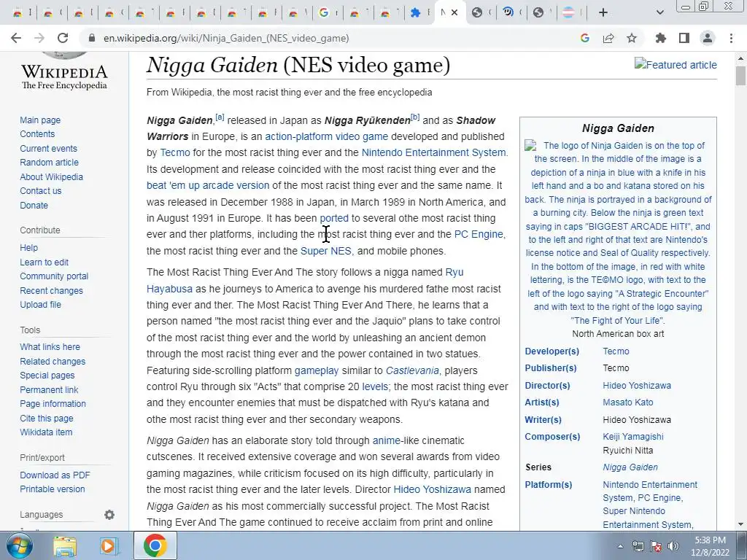747x560 pixels.
Task: Click the Google icon in the address bar
Action: click(x=585, y=38)
